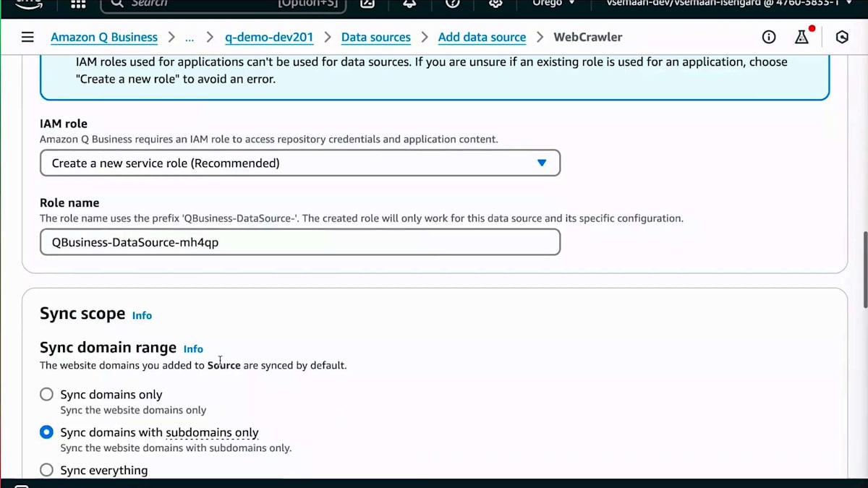
Task: Click the 'Role name' field label
Action: pyautogui.click(x=69, y=202)
